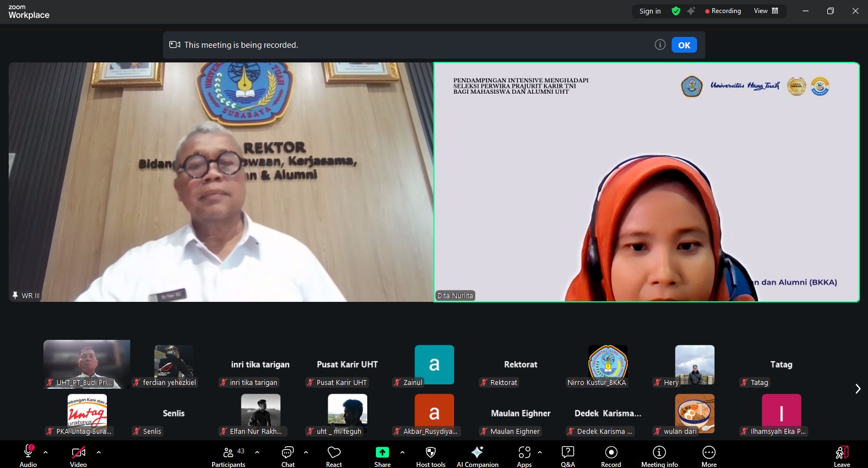Open the Chat panel
The width and height of the screenshot is (868, 468).
click(288, 456)
